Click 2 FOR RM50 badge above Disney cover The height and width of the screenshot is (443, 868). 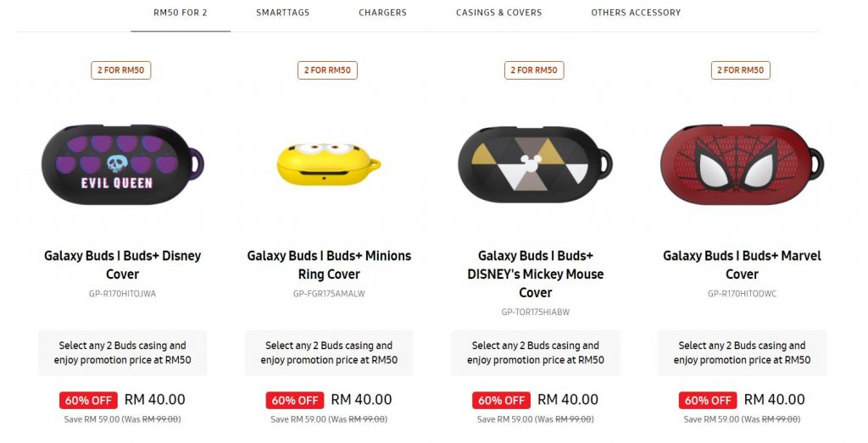click(x=120, y=70)
